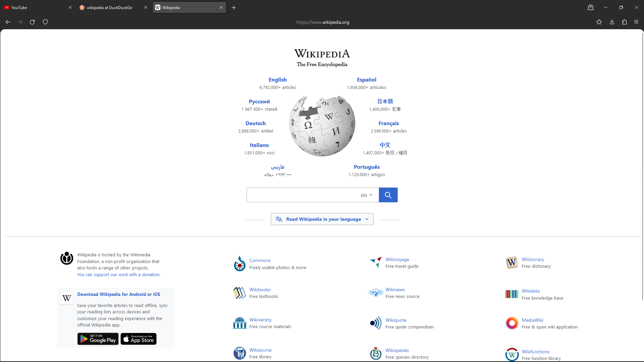Toggle the bookmark star for this page
Viewport: 644px width, 362px height.
click(599, 22)
